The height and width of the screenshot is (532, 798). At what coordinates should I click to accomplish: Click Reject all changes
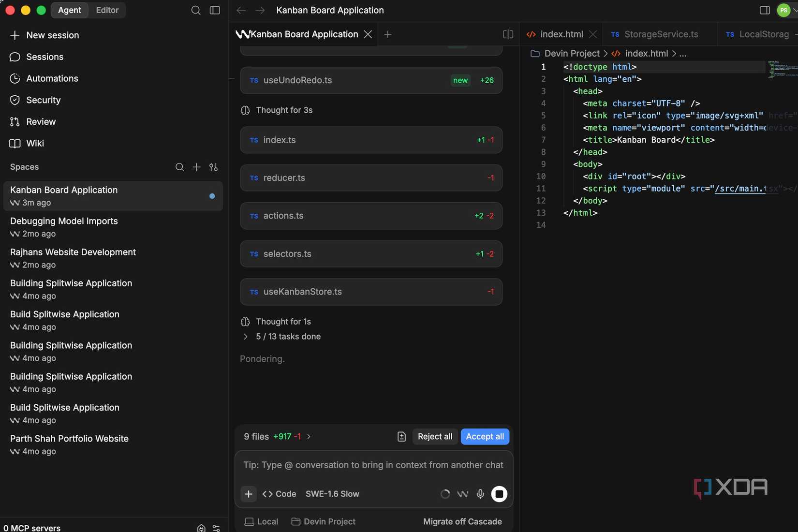[x=435, y=437]
